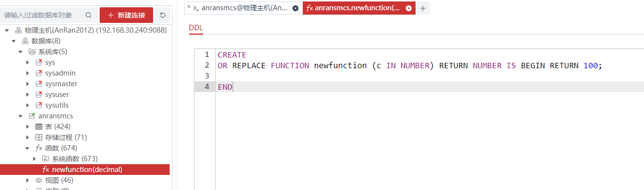The width and height of the screenshot is (644, 190).
Task: Click the fx icon of newfunction(decimal)
Action: (46, 170)
